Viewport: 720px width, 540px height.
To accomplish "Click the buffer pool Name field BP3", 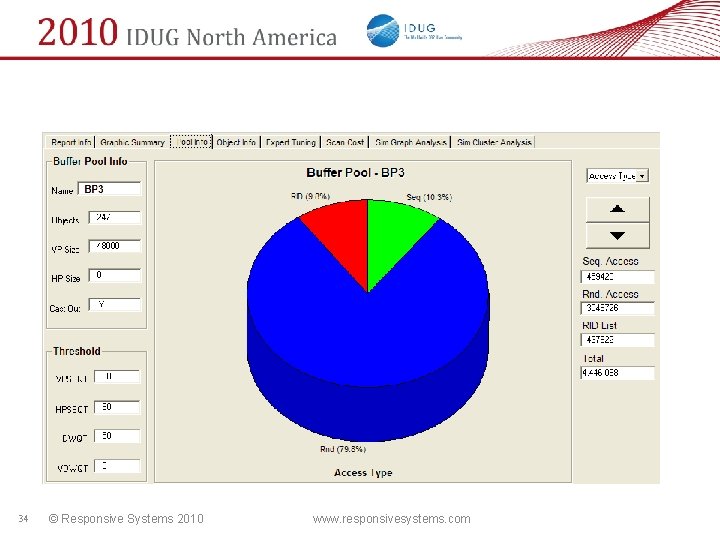I will coord(109,189).
